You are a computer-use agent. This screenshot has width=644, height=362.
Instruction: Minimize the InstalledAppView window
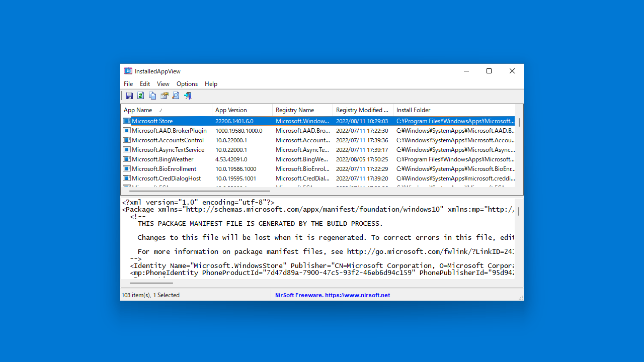coord(466,71)
